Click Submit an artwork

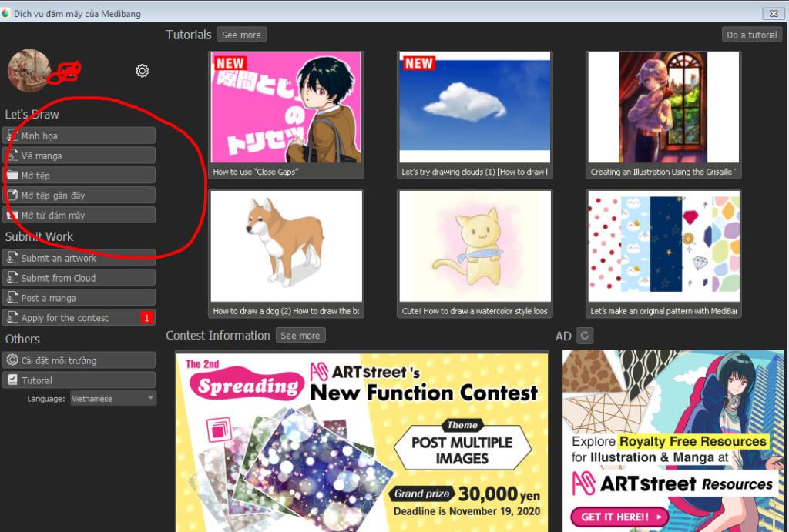click(79, 257)
